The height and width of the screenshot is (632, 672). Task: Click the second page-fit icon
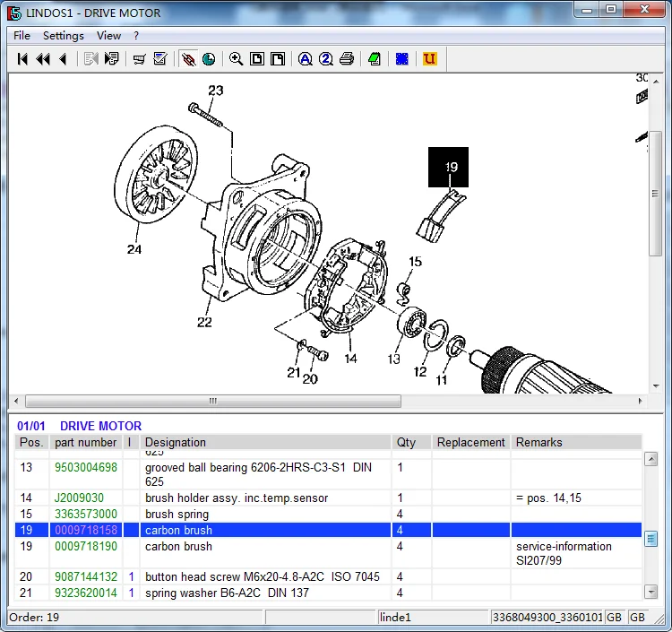coord(278,59)
